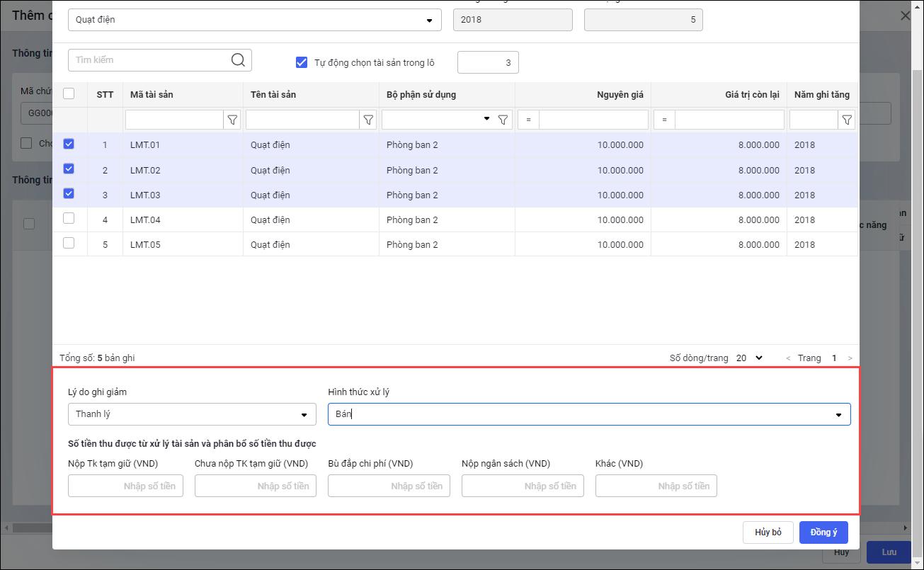Click the search magnifier icon
Screen dimensions: 924x570
238,60
